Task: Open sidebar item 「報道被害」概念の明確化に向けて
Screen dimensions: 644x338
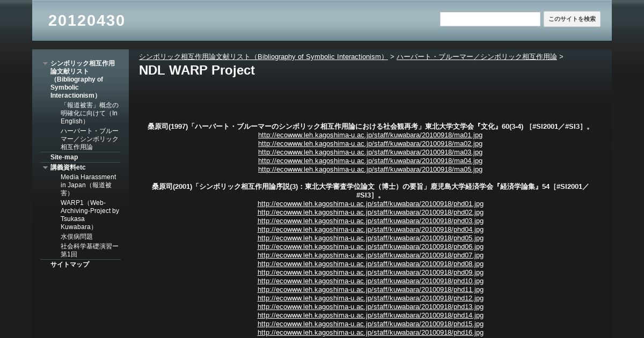Action: (x=90, y=113)
